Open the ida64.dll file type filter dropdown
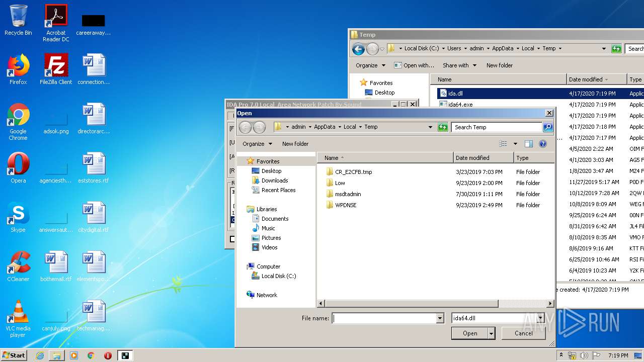The image size is (644, 362). coord(540,318)
